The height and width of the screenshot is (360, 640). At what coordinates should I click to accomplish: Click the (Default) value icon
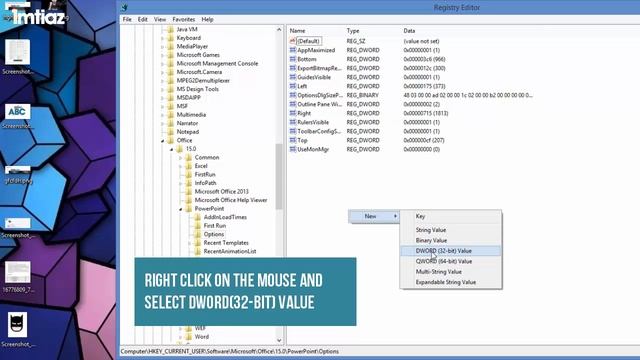click(x=293, y=41)
